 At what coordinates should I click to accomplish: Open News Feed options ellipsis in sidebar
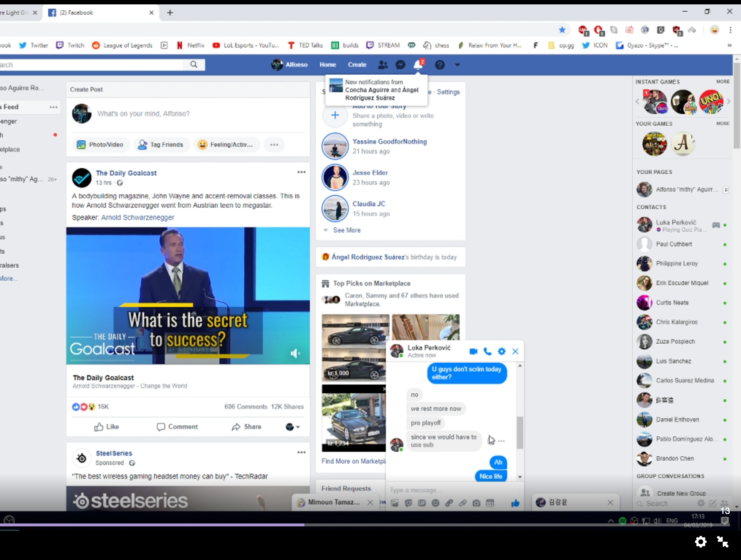click(53, 107)
